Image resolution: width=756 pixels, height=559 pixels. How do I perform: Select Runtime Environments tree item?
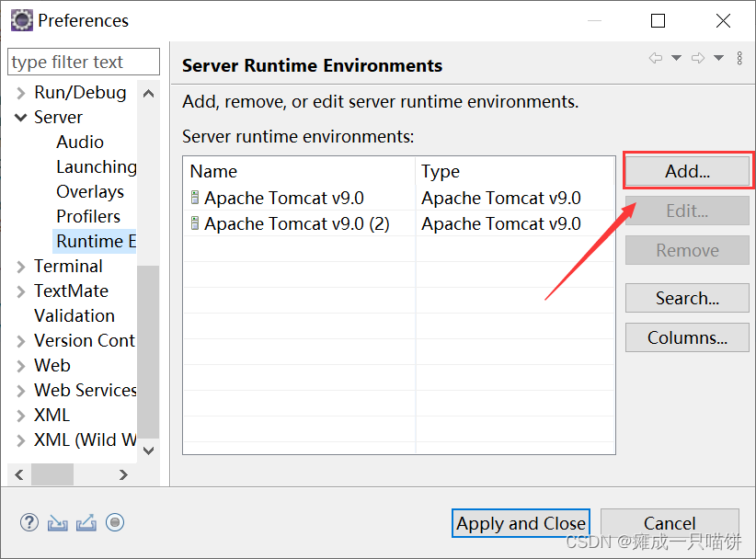(95, 242)
